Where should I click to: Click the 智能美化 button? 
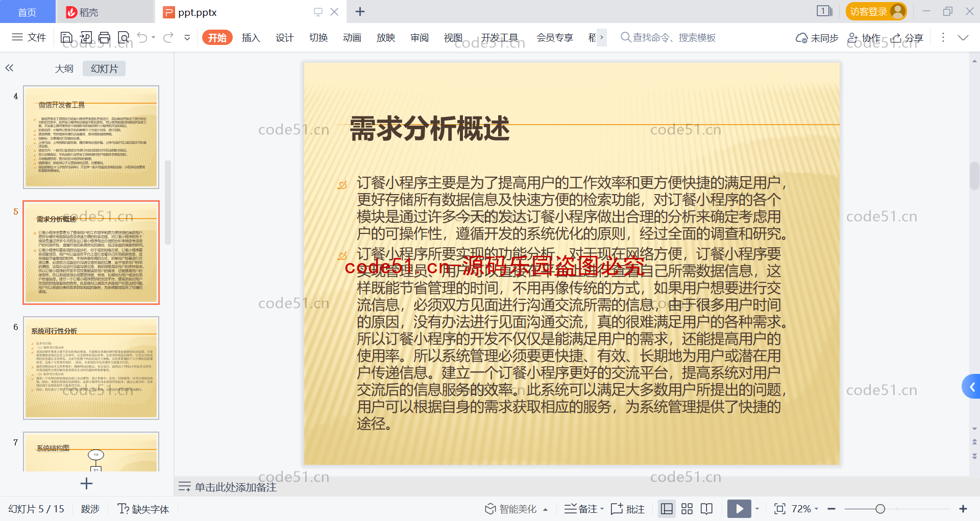pos(511,509)
